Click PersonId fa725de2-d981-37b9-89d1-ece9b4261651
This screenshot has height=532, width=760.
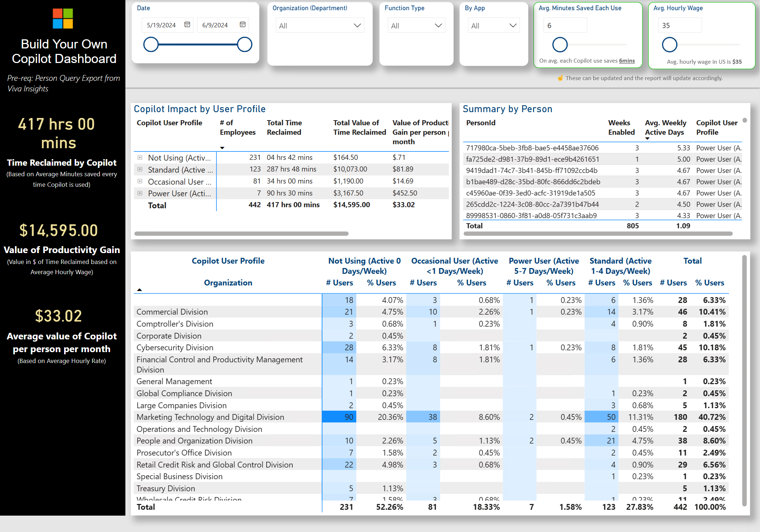click(x=533, y=159)
